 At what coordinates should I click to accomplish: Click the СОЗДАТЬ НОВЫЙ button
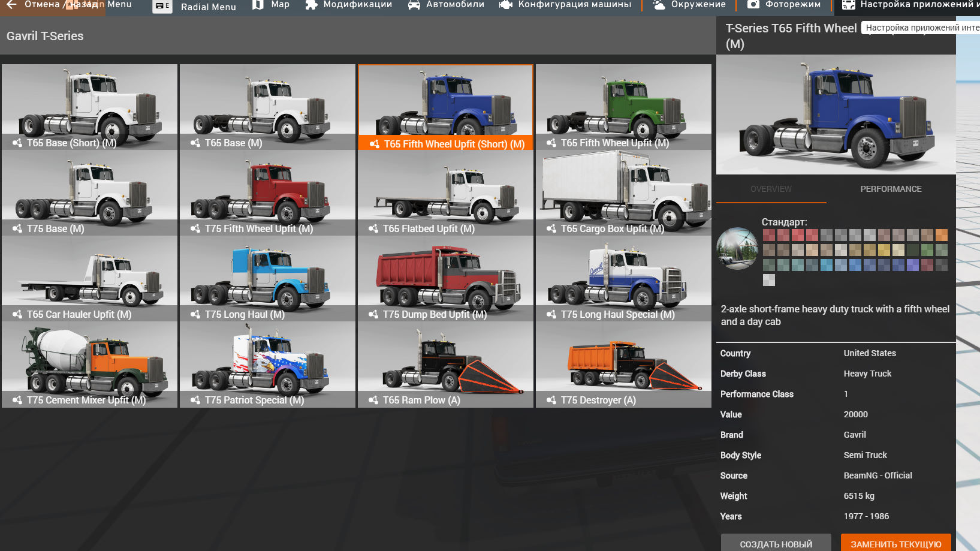pos(776,544)
